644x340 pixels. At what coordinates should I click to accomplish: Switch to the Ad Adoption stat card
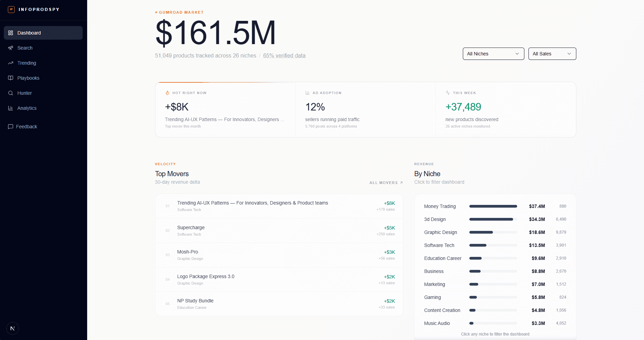coord(365,109)
